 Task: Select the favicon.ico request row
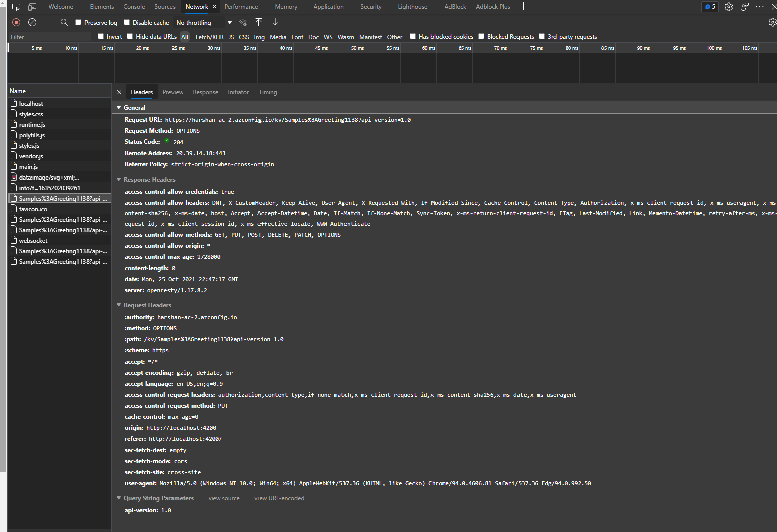[59, 209]
